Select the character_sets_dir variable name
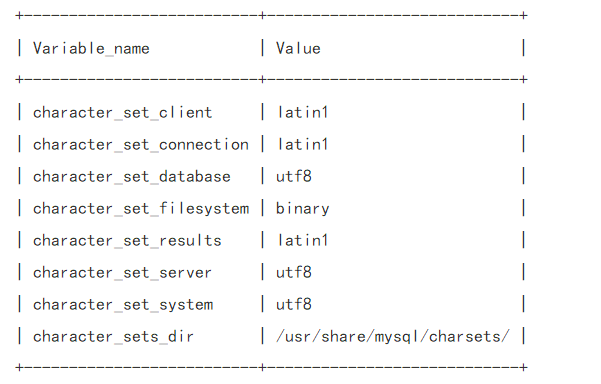 [113, 337]
